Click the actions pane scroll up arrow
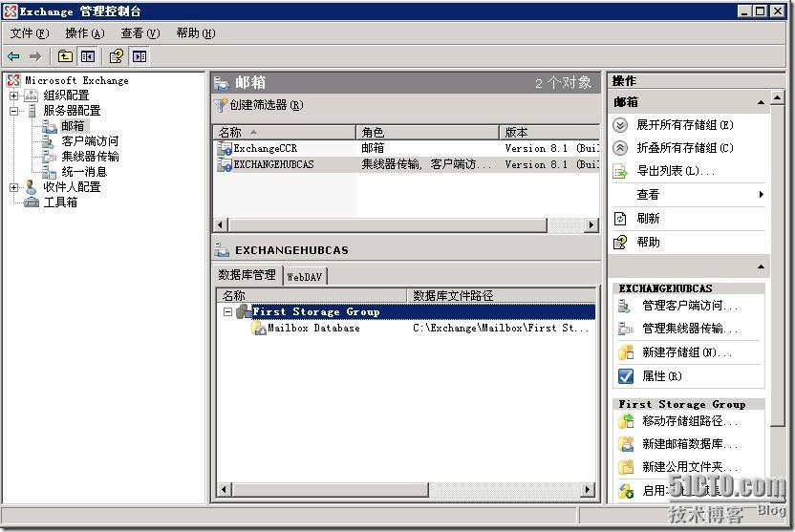The height and width of the screenshot is (532, 795). pos(777,97)
